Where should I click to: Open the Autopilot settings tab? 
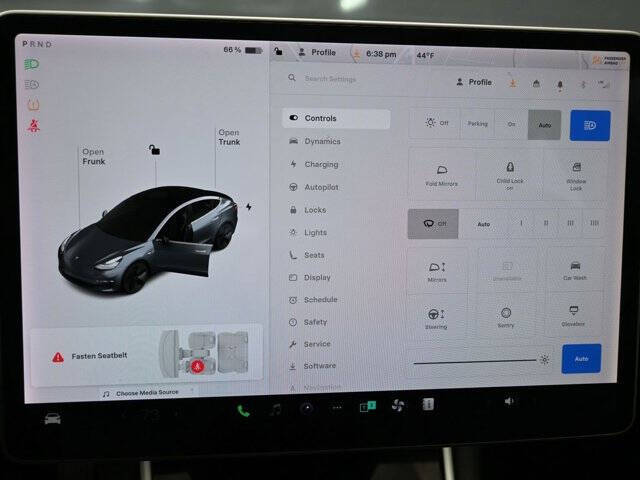(x=313, y=187)
